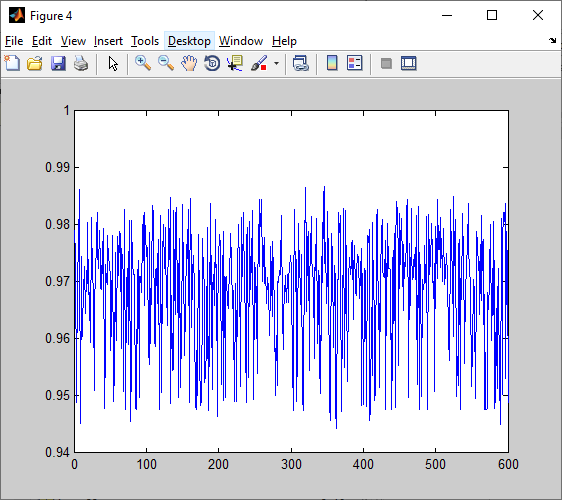
Task: Show Plot Tools and dock figure
Action: pos(409,63)
